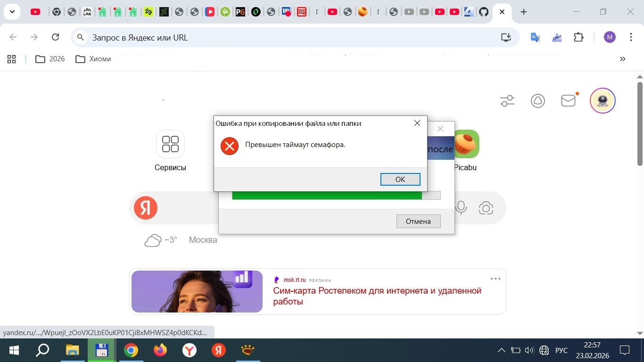Click the address bar URL field
The image size is (644, 362).
(x=283, y=37)
